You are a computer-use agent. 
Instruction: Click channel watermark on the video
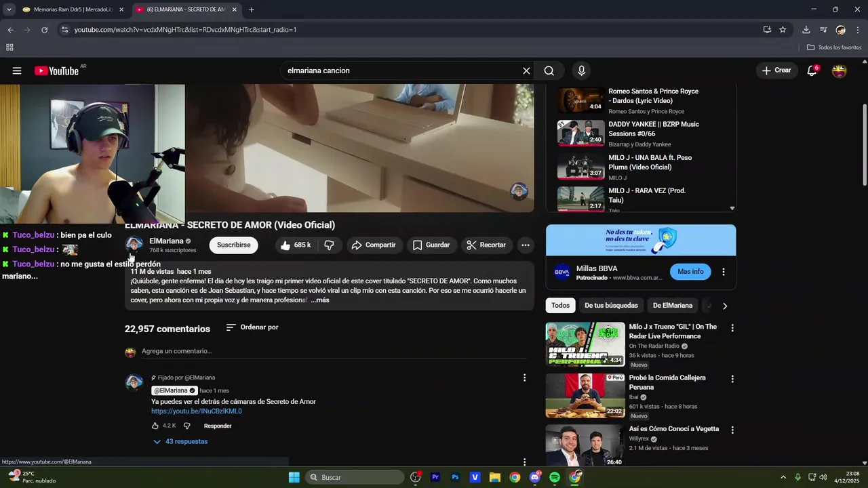(x=519, y=191)
